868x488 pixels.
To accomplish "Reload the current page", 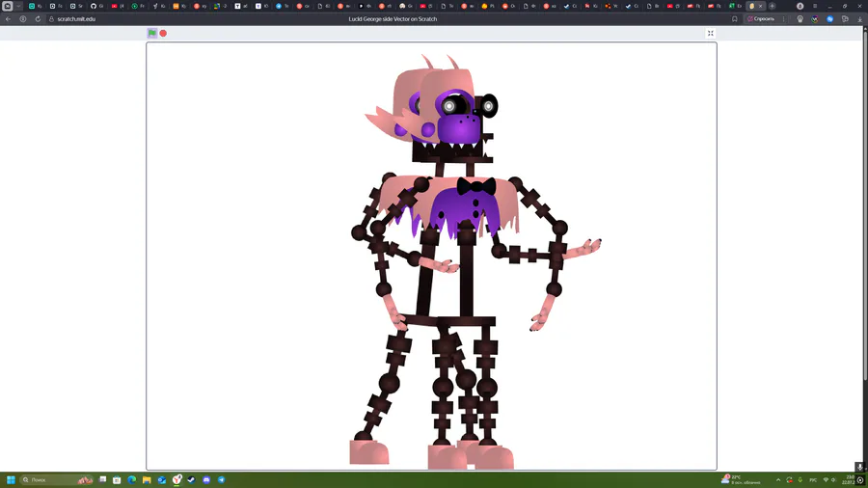I will (38, 19).
